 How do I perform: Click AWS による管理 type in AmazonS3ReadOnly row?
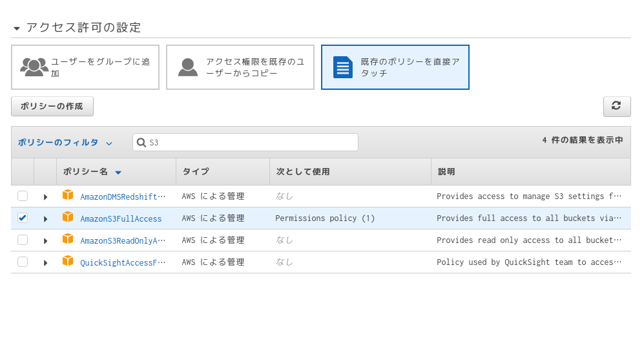[213, 240]
